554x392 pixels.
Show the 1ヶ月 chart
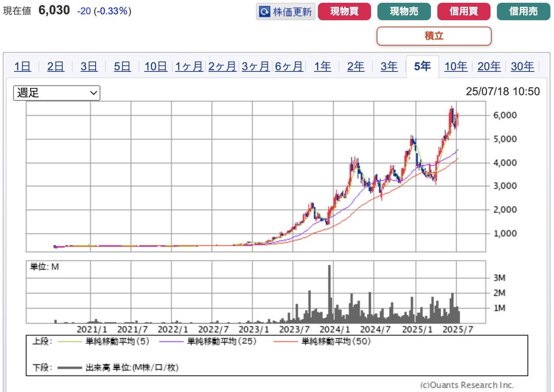189,66
